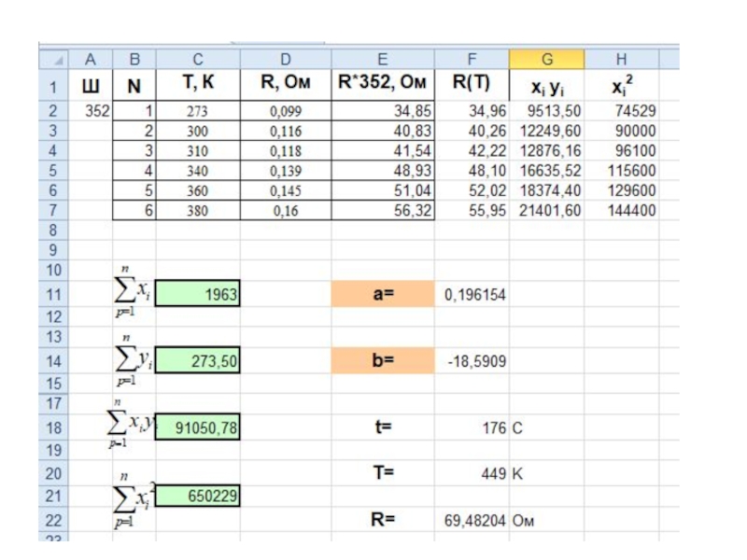
Task: Select the orange "b=" cell
Action: (384, 359)
